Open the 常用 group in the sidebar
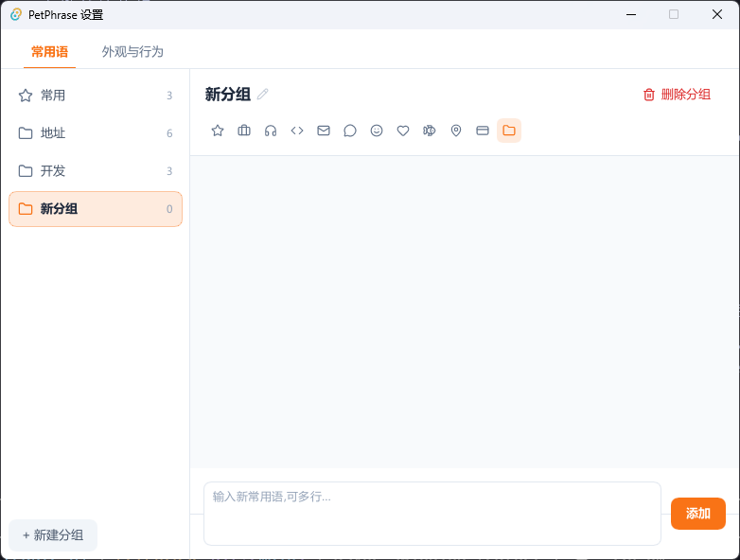The image size is (740, 560). pos(96,96)
